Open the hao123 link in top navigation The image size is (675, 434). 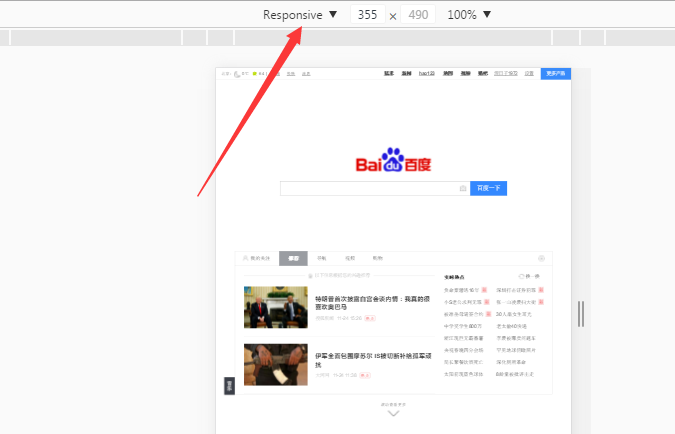click(427, 74)
